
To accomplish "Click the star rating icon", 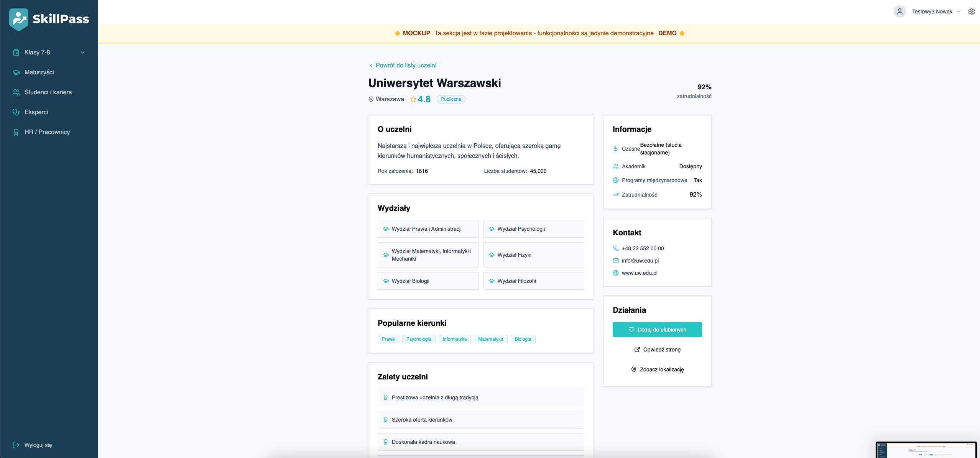I will click(x=413, y=99).
